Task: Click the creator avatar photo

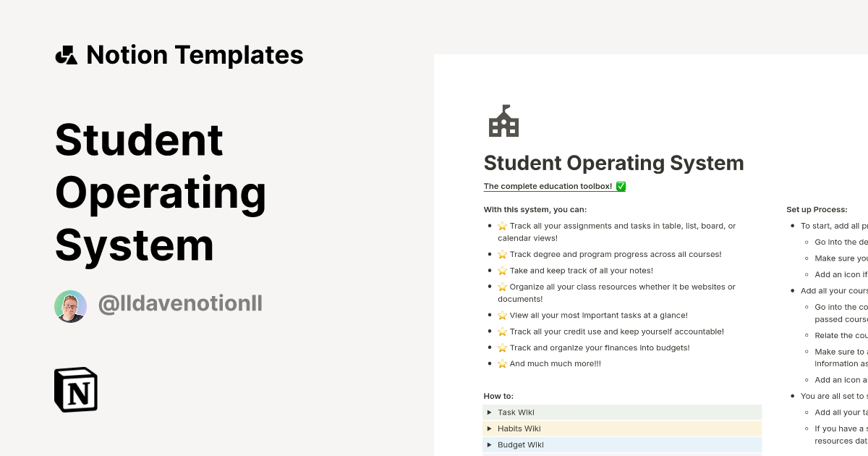Action: click(70, 306)
